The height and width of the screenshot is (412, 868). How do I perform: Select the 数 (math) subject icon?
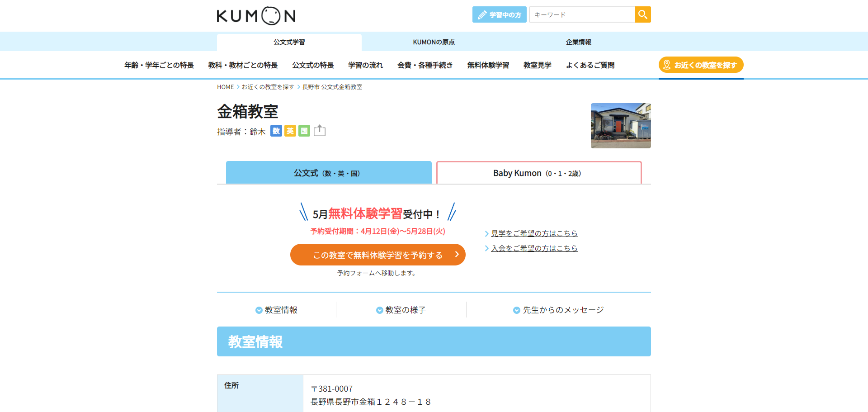[276, 131]
